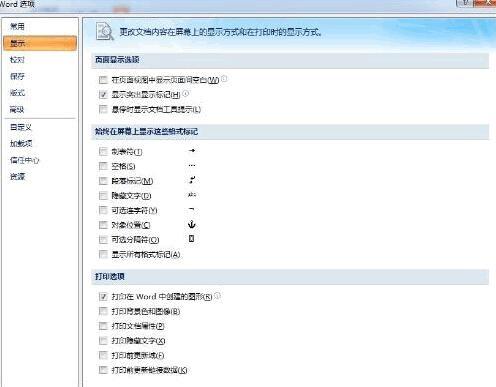Tick the 段落标记(M) checkbox
Screen dimensions: 496x387
coord(103,181)
